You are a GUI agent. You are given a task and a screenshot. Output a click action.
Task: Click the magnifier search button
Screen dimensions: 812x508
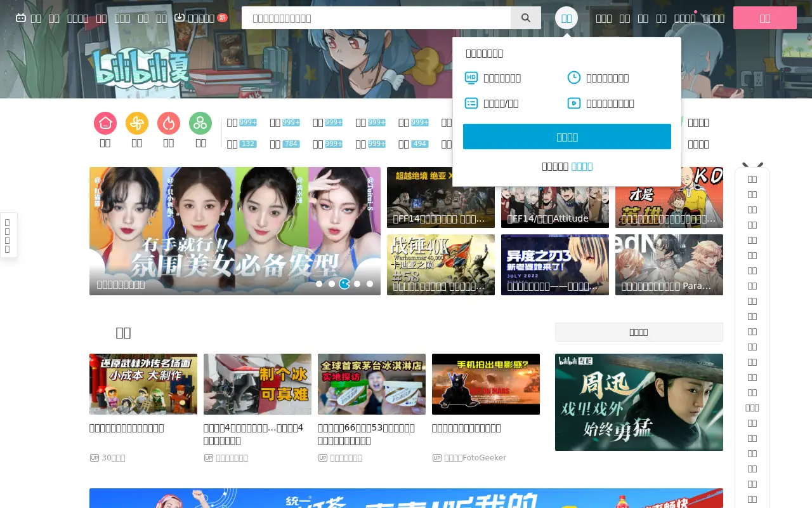pyautogui.click(x=526, y=18)
